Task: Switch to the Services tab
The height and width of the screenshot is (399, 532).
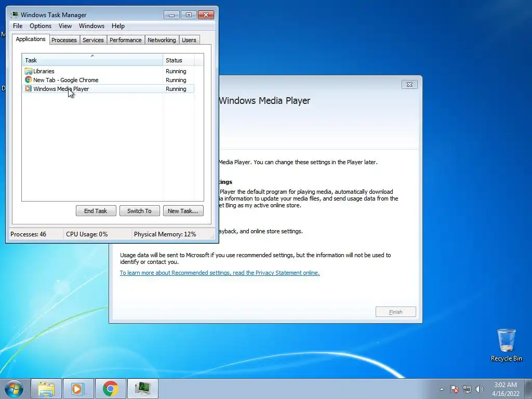Action: (93, 40)
